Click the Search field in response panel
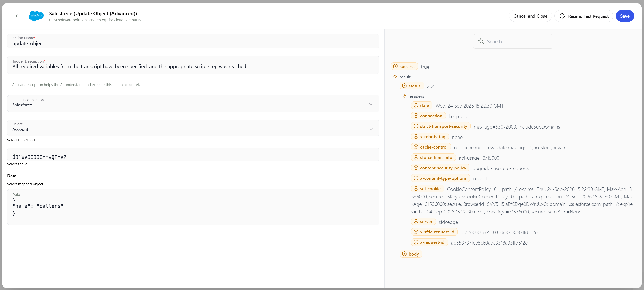 [x=513, y=41]
